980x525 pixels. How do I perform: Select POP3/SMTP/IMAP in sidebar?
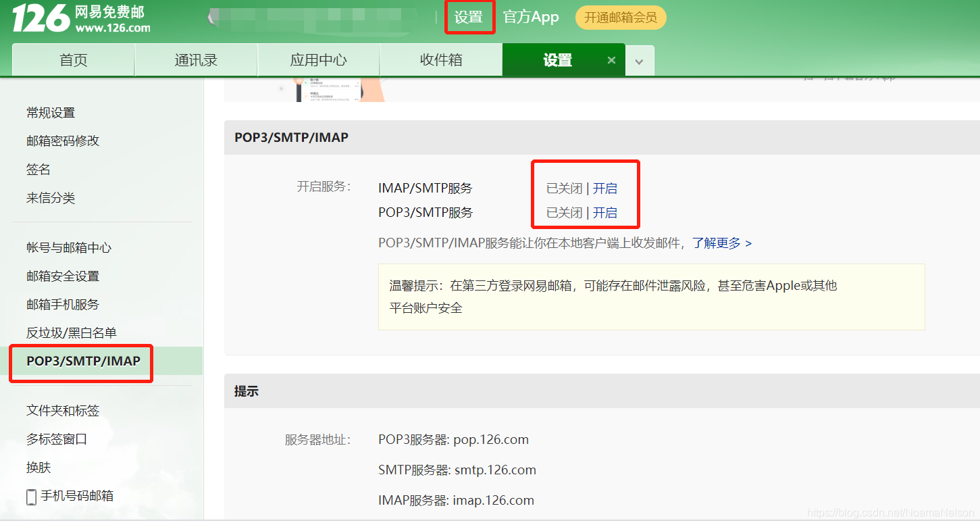pos(84,361)
